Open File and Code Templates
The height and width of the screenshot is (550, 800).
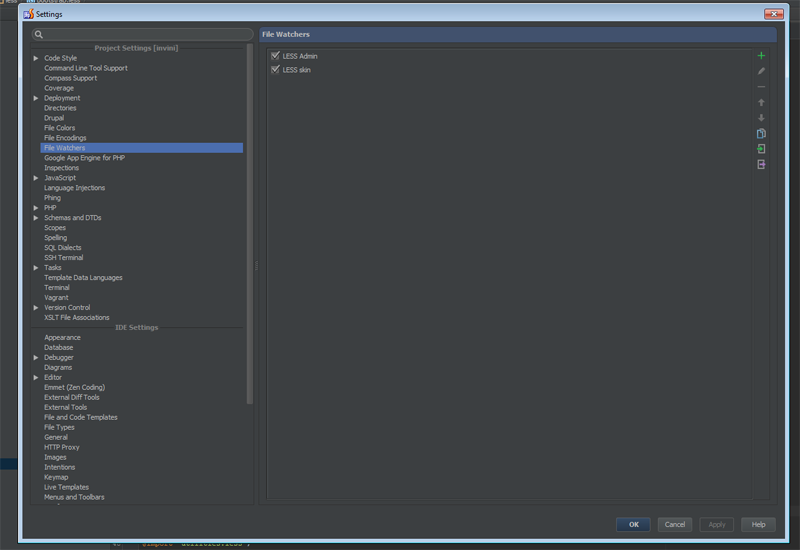click(x=81, y=417)
